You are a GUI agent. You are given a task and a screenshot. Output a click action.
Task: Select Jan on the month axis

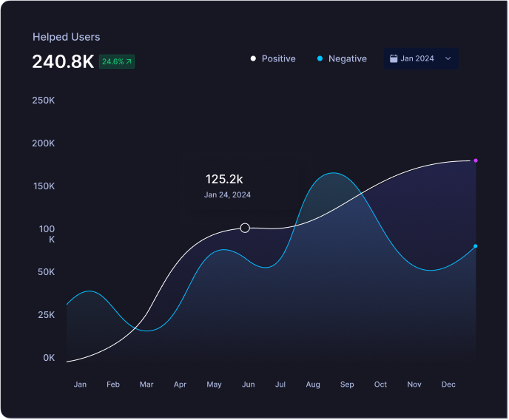[80, 385]
